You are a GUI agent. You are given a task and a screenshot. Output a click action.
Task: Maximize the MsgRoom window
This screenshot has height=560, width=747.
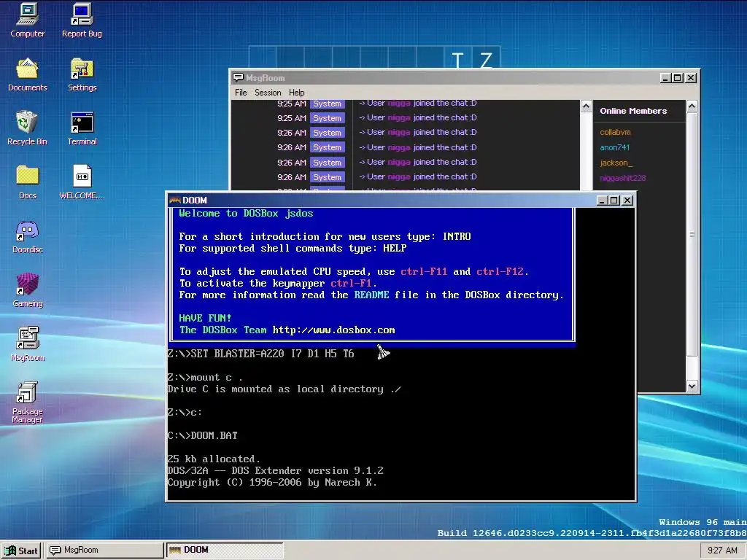pyautogui.click(x=678, y=77)
